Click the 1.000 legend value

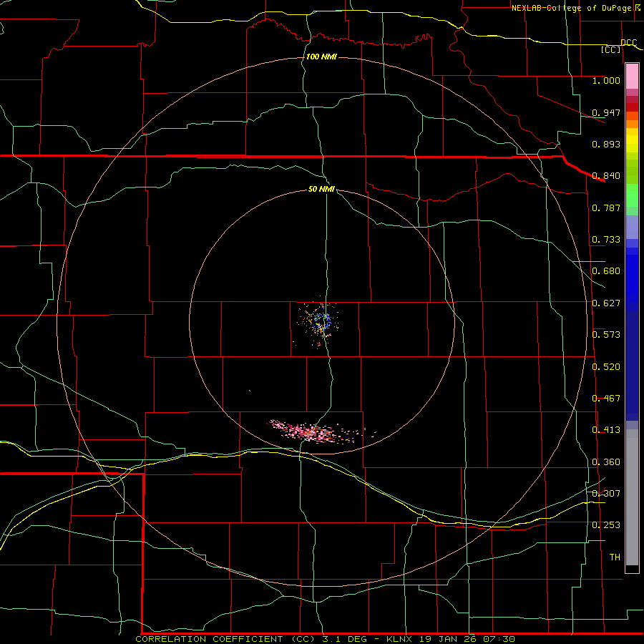(x=606, y=80)
